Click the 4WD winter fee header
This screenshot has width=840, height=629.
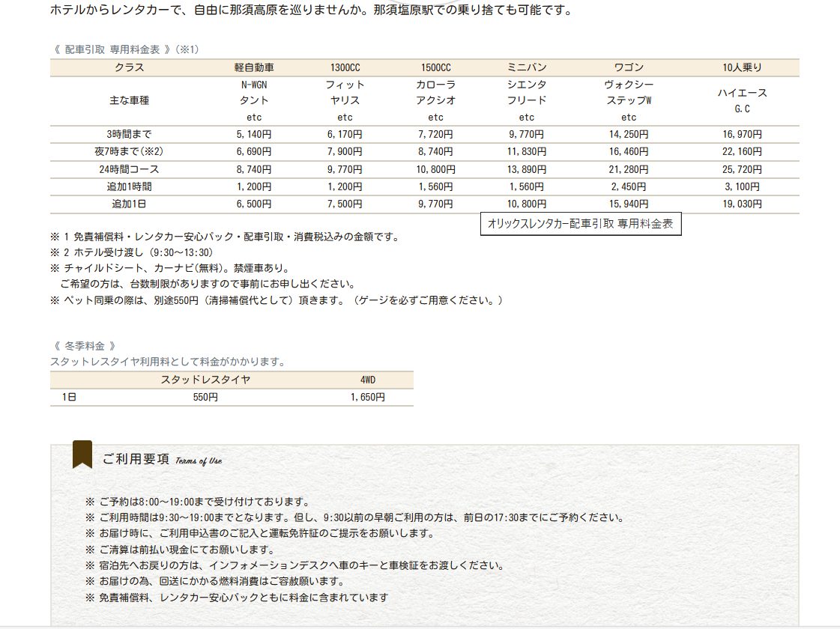tap(367, 380)
